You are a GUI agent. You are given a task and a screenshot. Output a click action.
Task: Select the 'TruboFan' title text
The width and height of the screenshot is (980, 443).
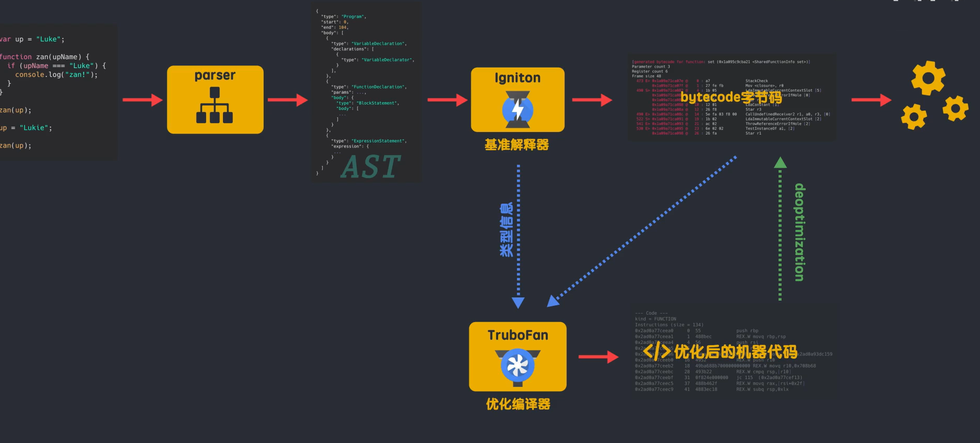[x=518, y=335]
